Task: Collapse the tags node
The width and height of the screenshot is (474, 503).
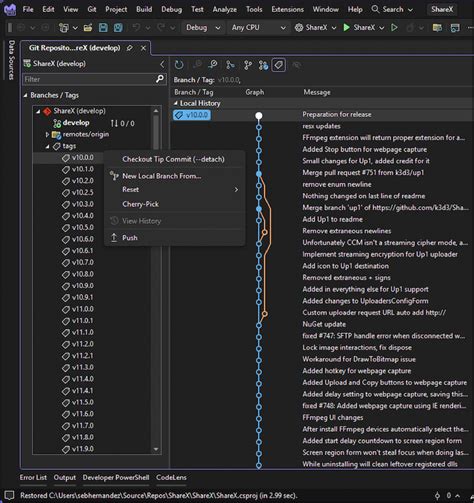Action: tap(47, 146)
